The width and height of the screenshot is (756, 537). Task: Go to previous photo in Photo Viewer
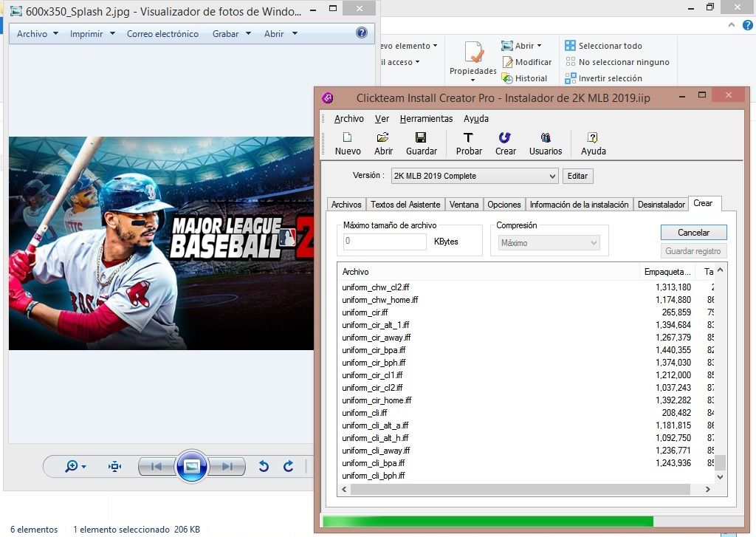(157, 466)
